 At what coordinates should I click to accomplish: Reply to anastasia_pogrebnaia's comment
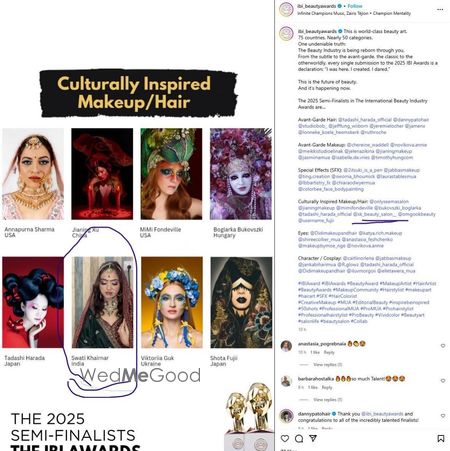(x=329, y=352)
